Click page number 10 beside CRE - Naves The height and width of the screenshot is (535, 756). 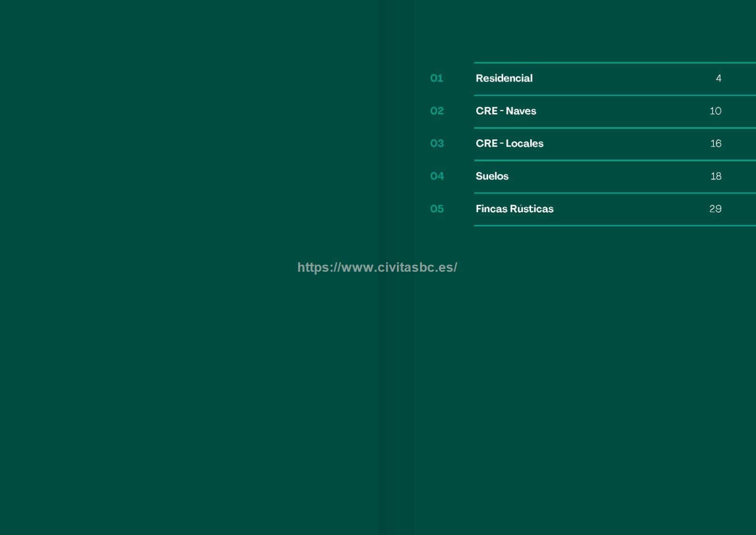coord(715,111)
